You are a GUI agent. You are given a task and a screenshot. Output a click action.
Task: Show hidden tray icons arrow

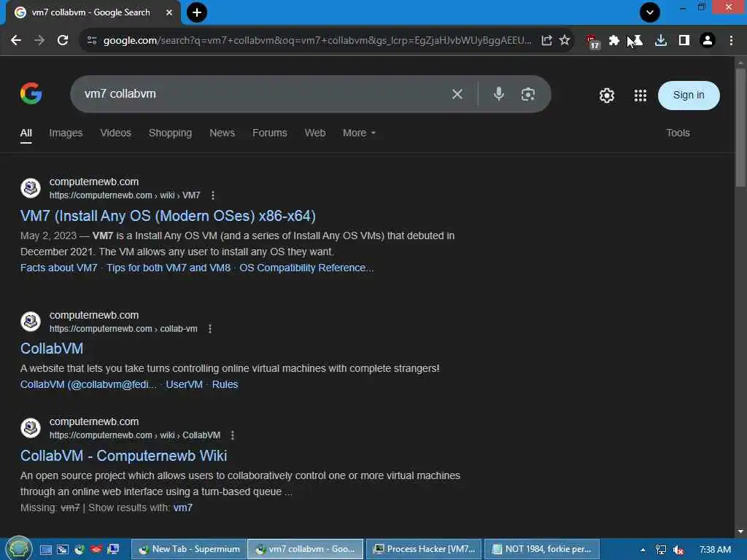643,550
